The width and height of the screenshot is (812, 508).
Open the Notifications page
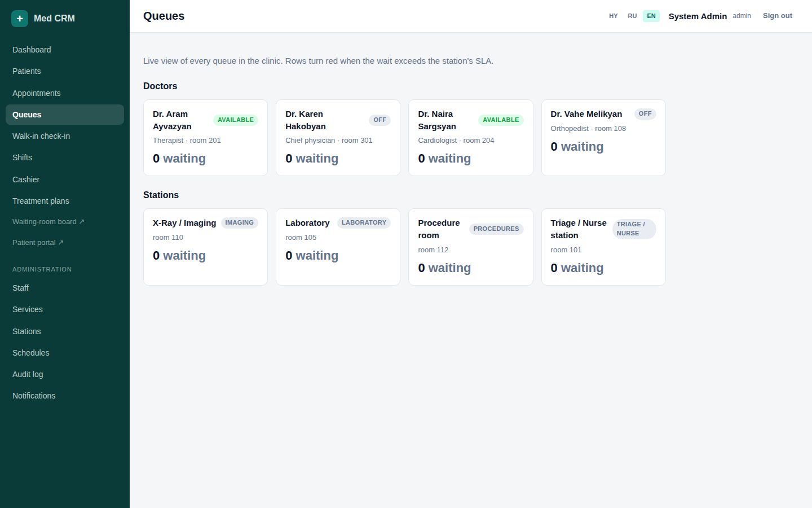click(65, 396)
